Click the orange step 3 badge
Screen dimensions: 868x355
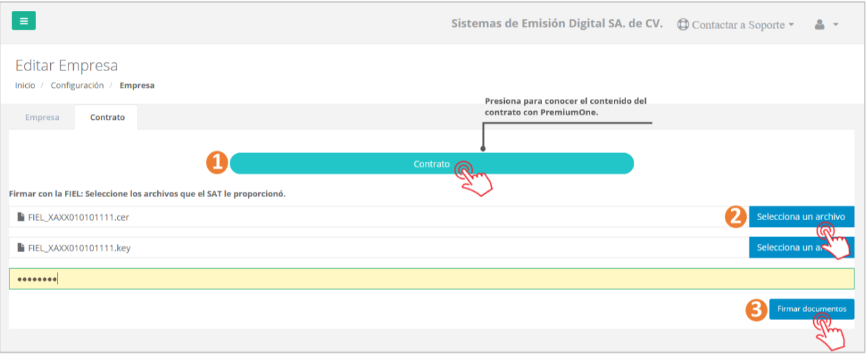pyautogui.click(x=756, y=310)
